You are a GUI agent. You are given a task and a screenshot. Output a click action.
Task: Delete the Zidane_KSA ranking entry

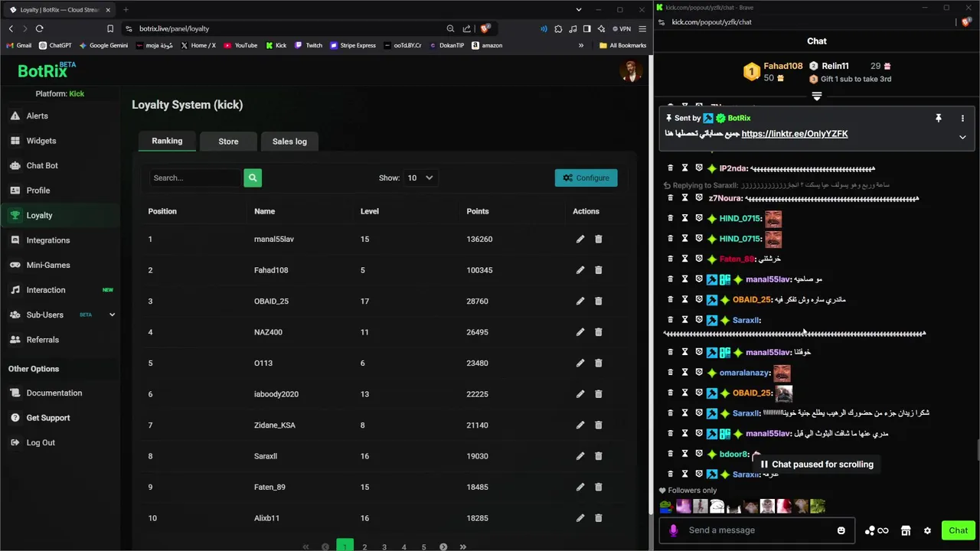(599, 425)
